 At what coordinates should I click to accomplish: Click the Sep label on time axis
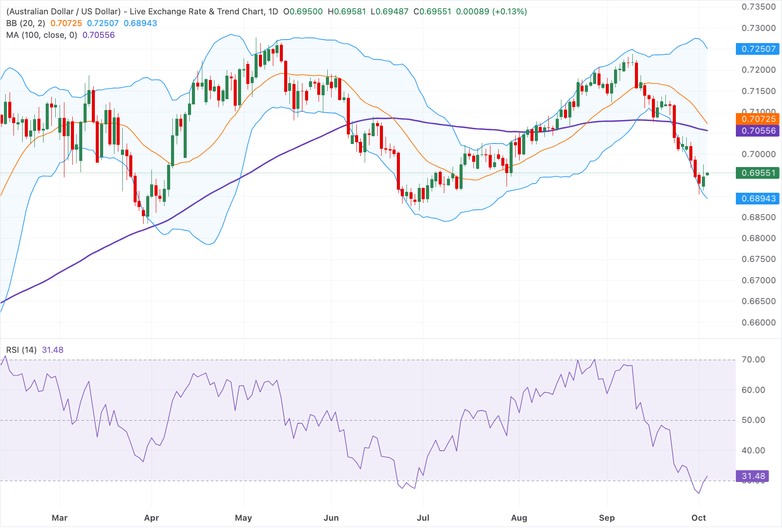607,518
